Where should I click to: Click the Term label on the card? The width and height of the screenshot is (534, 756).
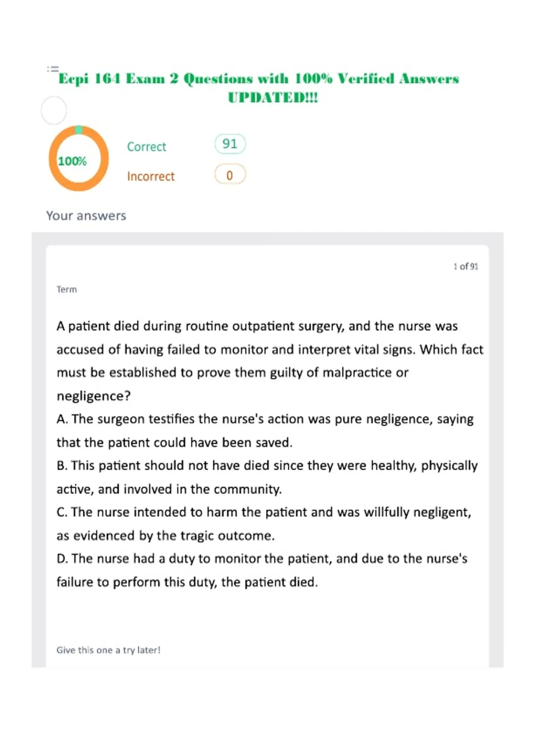pos(67,290)
